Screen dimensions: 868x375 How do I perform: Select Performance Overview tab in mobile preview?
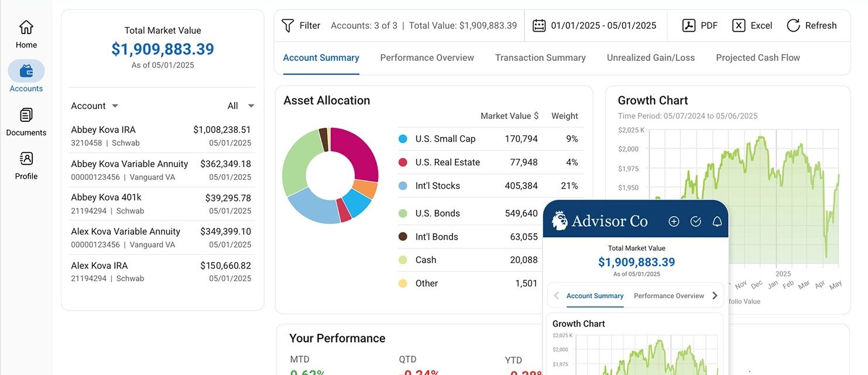tap(669, 296)
